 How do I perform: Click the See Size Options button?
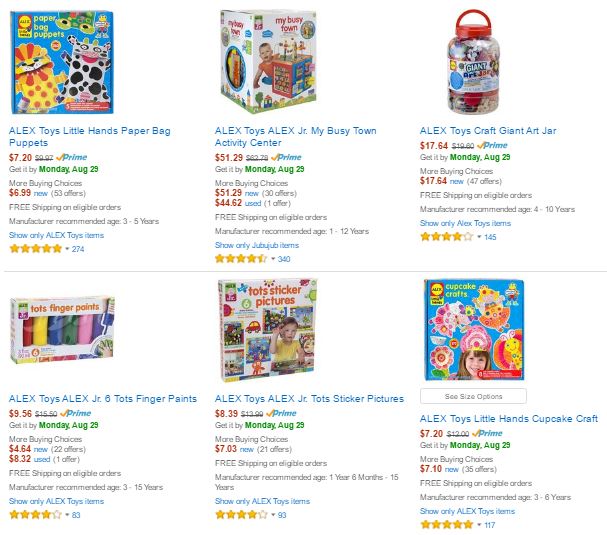tap(473, 396)
